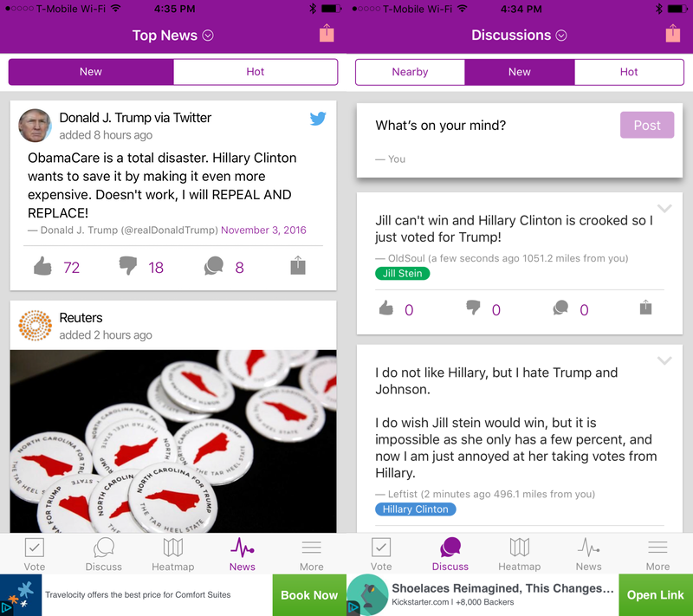Share the Top News screen

pyautogui.click(x=327, y=33)
